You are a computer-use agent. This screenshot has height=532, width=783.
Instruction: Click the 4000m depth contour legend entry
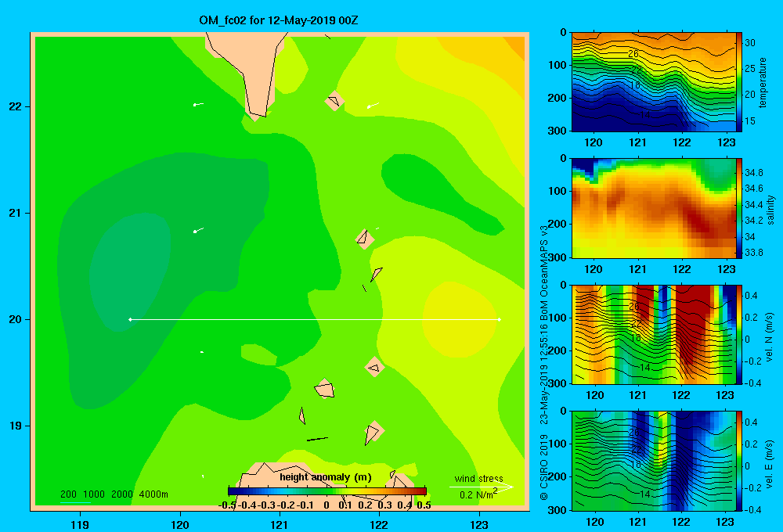tap(153, 494)
